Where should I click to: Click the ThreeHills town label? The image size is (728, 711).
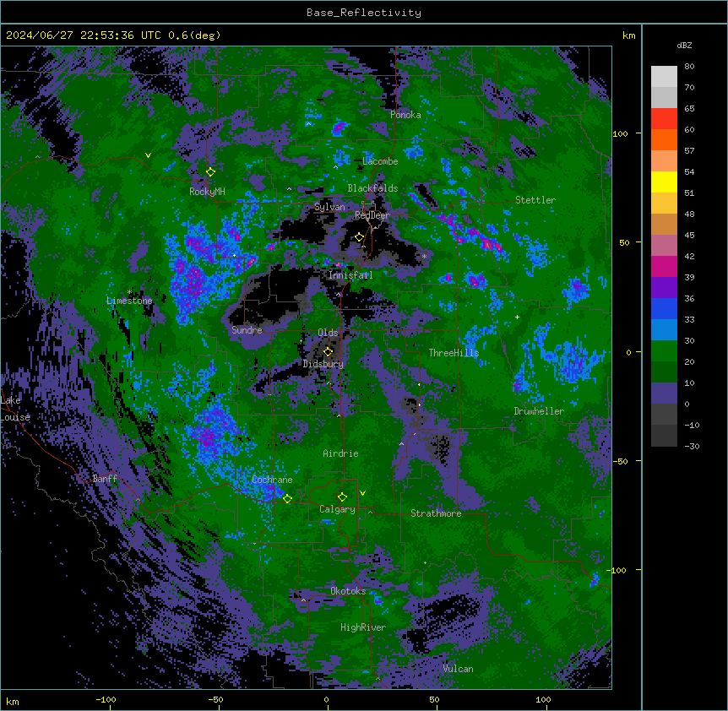(x=454, y=353)
